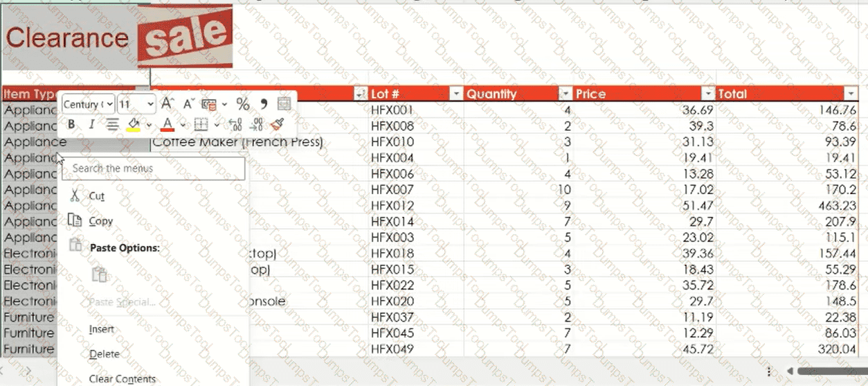The height and width of the screenshot is (386, 868).
Task: Select Clear Contents in context menu
Action: point(122,379)
